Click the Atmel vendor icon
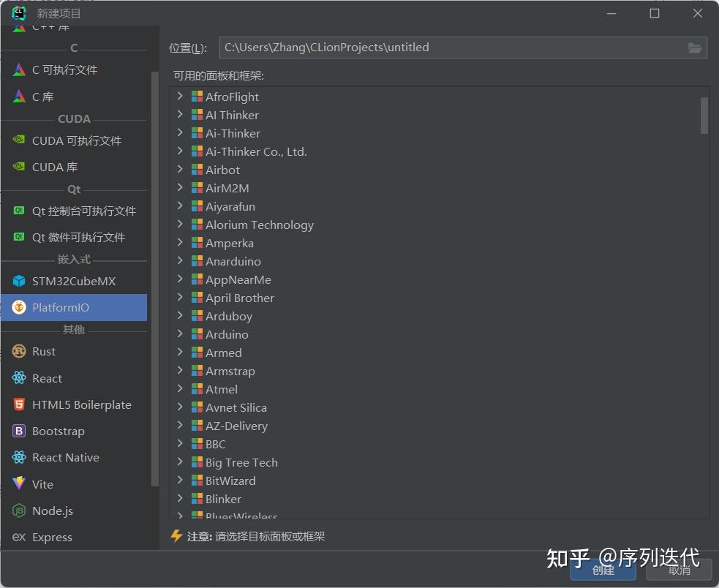The height and width of the screenshot is (588, 719). point(197,389)
